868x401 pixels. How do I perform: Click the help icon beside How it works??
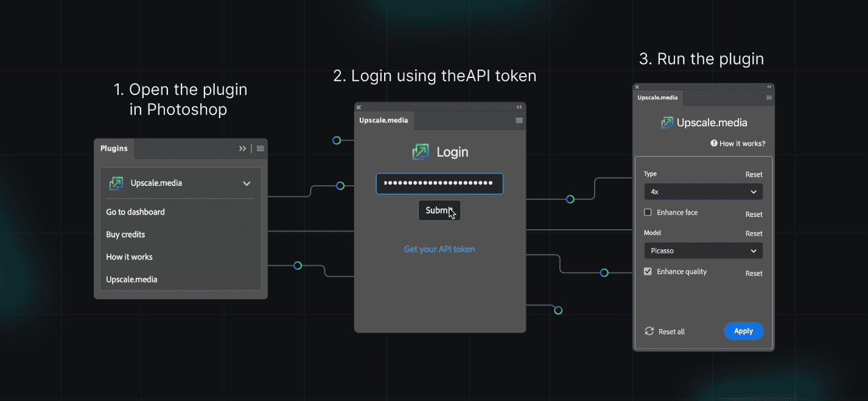714,143
